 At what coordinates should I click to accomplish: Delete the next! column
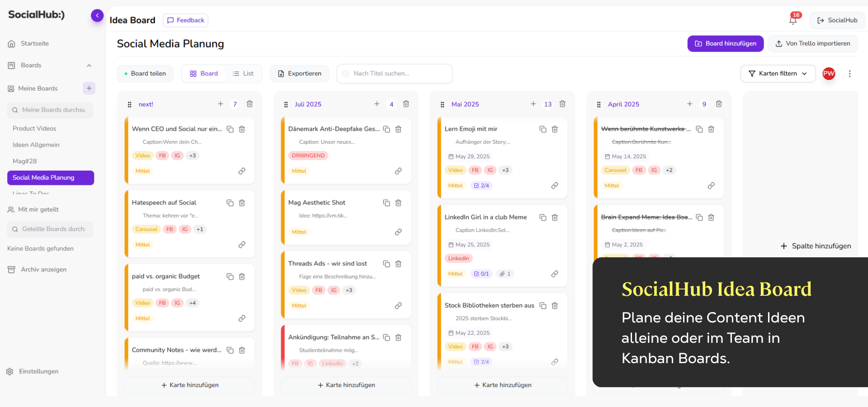250,104
